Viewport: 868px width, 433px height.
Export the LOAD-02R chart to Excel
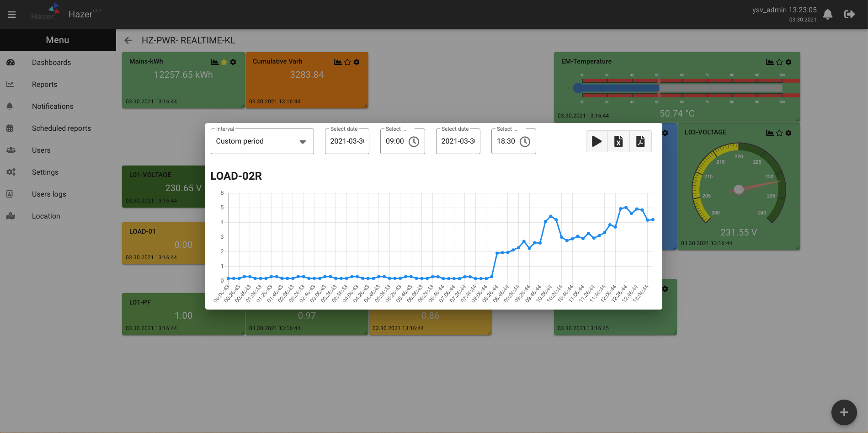tap(618, 141)
